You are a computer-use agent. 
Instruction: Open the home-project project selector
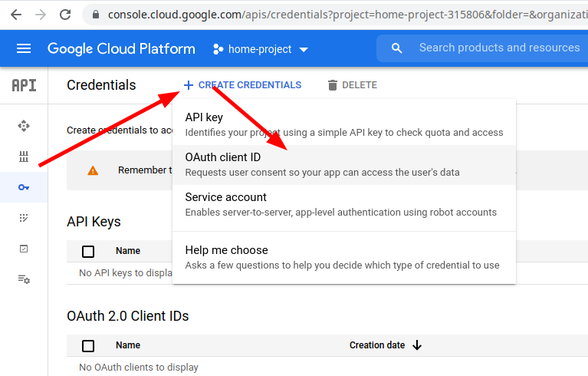pyautogui.click(x=261, y=49)
